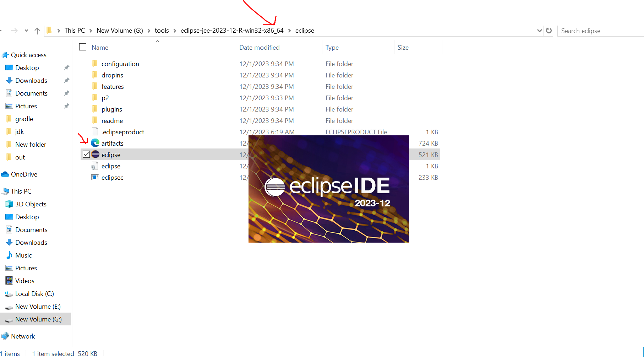The image size is (644, 357).
Task: Click the features folder icon
Action: pyautogui.click(x=95, y=86)
